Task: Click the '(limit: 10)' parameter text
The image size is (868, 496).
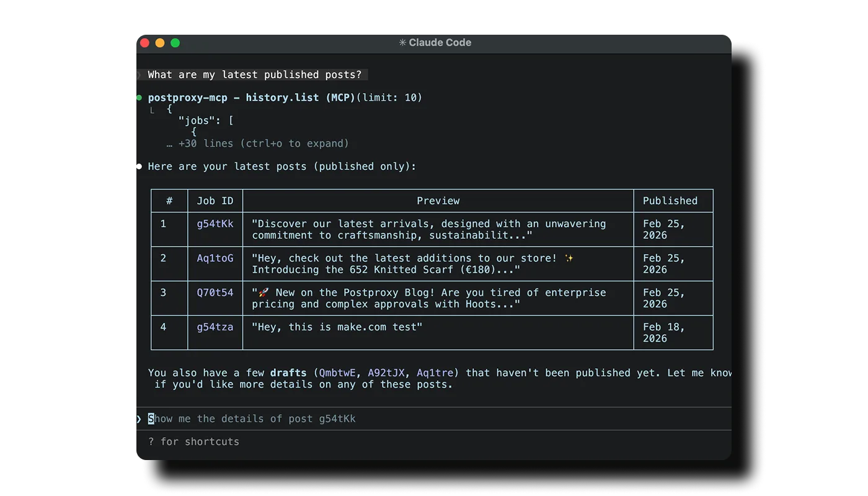Action: click(x=389, y=98)
